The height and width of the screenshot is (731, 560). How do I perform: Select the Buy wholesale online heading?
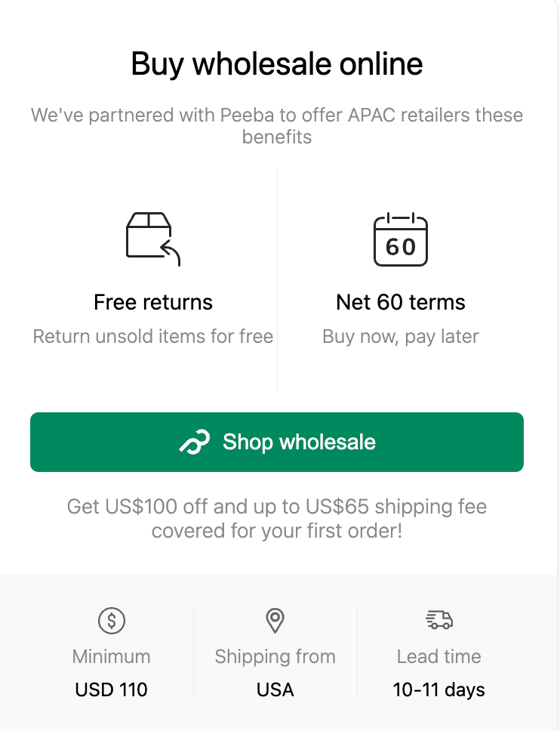click(x=277, y=63)
